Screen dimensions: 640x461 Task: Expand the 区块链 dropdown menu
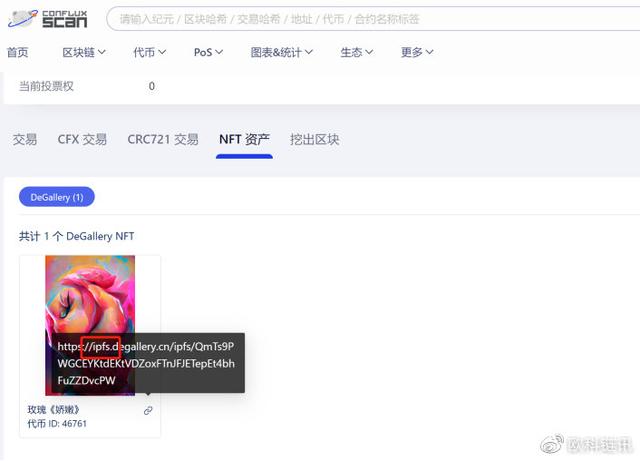click(84, 52)
